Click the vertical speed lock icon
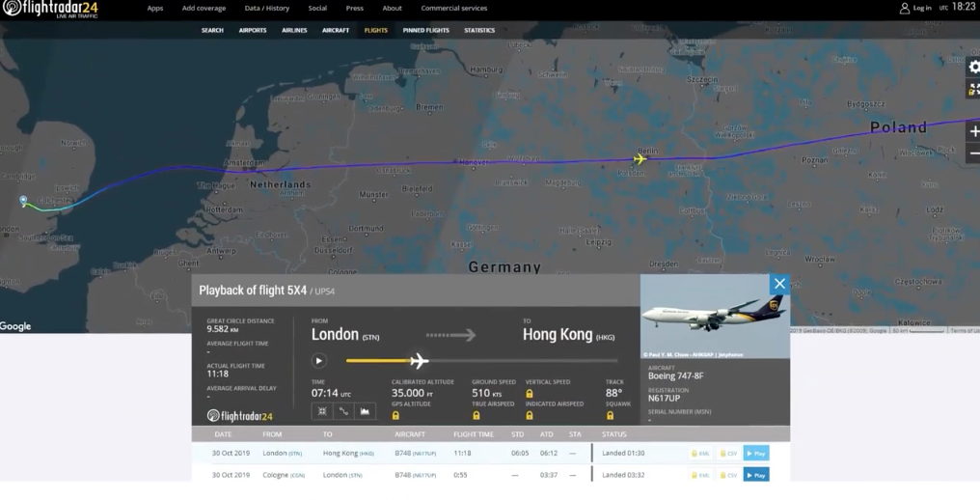980x500 pixels. [x=530, y=394]
